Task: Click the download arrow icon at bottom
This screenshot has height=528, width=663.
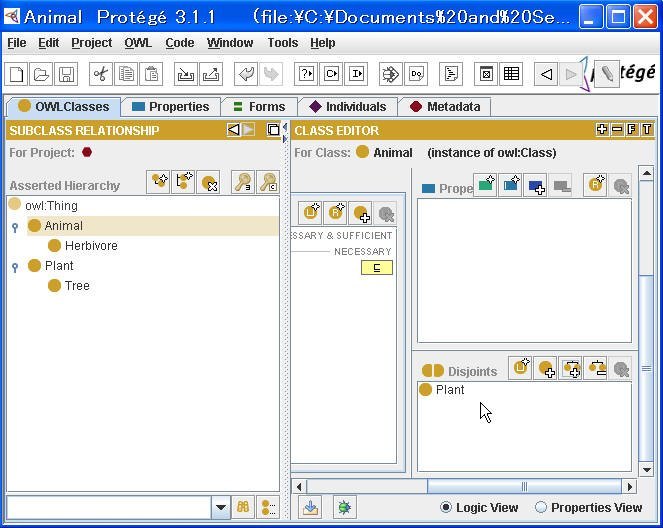Action: (310, 507)
